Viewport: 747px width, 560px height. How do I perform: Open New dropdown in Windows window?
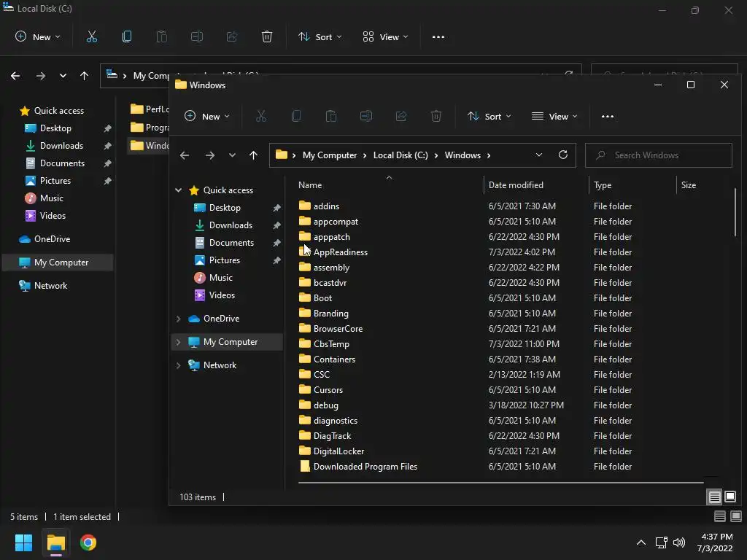206,116
